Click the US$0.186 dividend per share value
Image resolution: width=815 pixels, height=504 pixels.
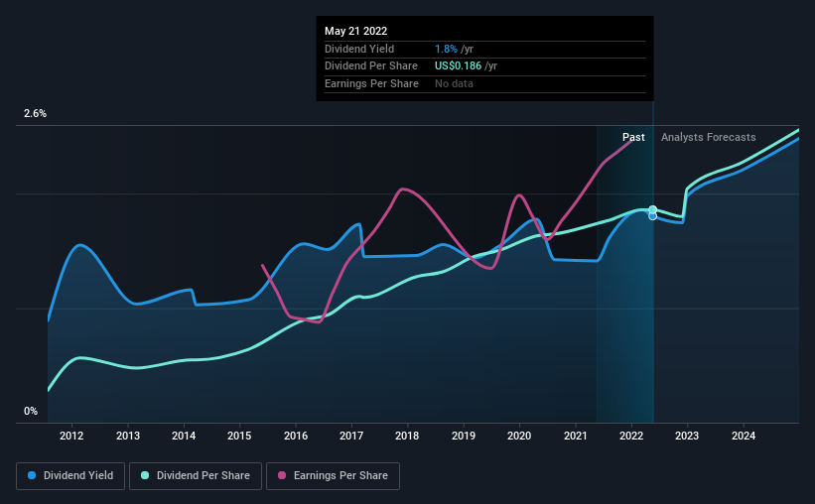click(458, 66)
